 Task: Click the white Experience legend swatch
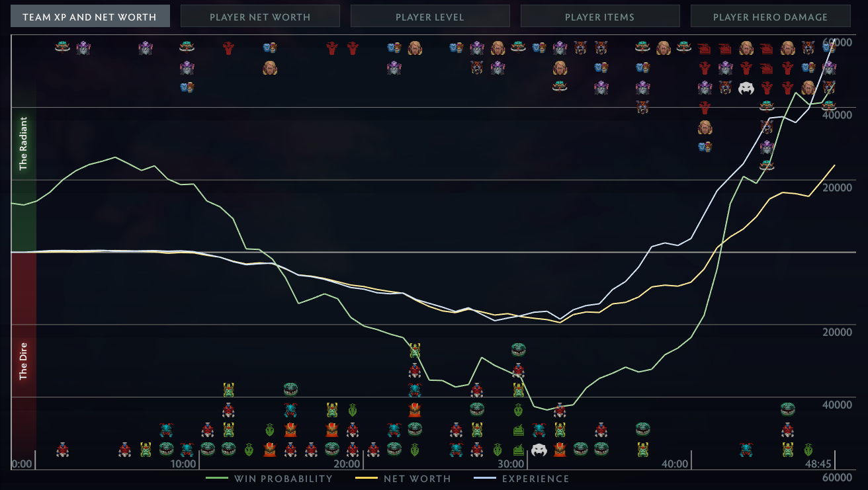[484, 478]
